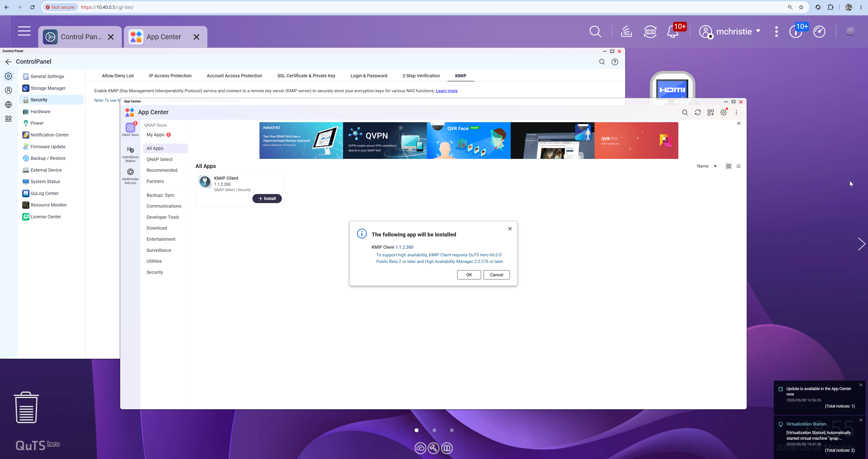The image size is (868, 459).
Task: Switch to grid view in All Apps
Action: (728, 166)
